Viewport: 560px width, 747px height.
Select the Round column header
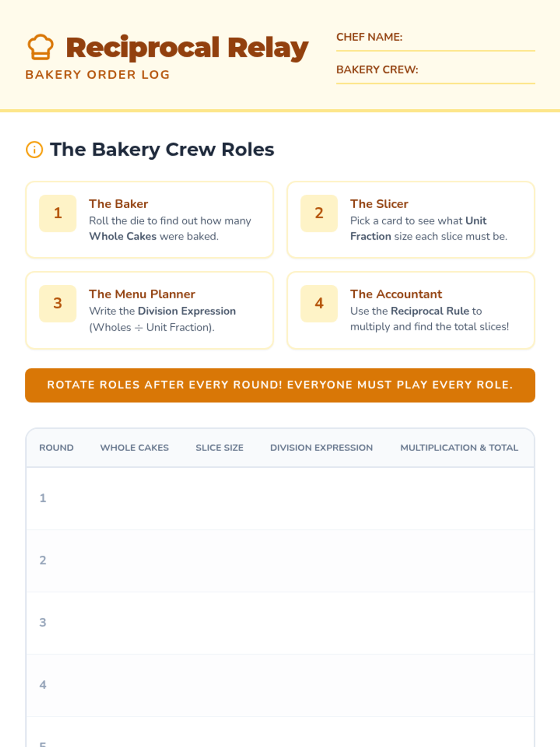click(56, 448)
